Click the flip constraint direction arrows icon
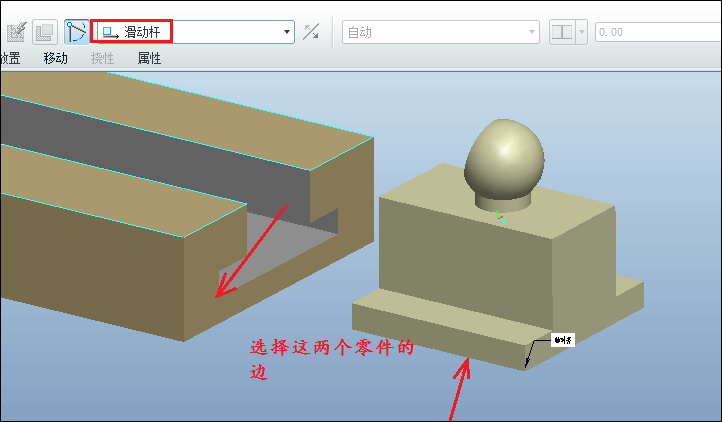The image size is (722, 422). 311,32
